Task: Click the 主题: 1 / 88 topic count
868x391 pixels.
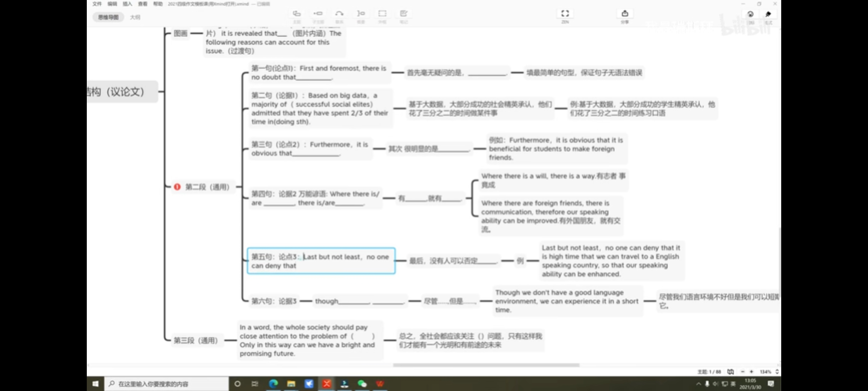Action: [x=709, y=372]
